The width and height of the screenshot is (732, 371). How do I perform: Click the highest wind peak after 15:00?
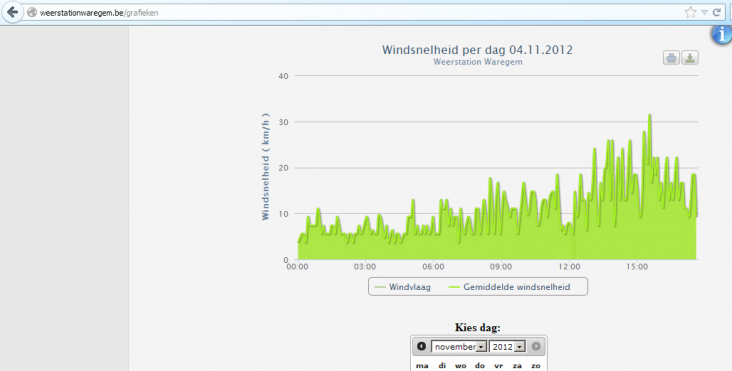coord(649,115)
